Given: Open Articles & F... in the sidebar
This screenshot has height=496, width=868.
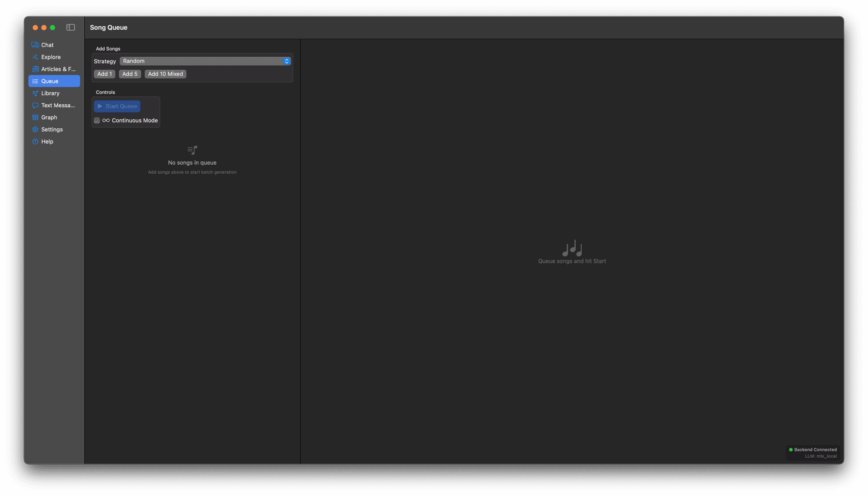Looking at the screenshot, I should click(x=54, y=69).
